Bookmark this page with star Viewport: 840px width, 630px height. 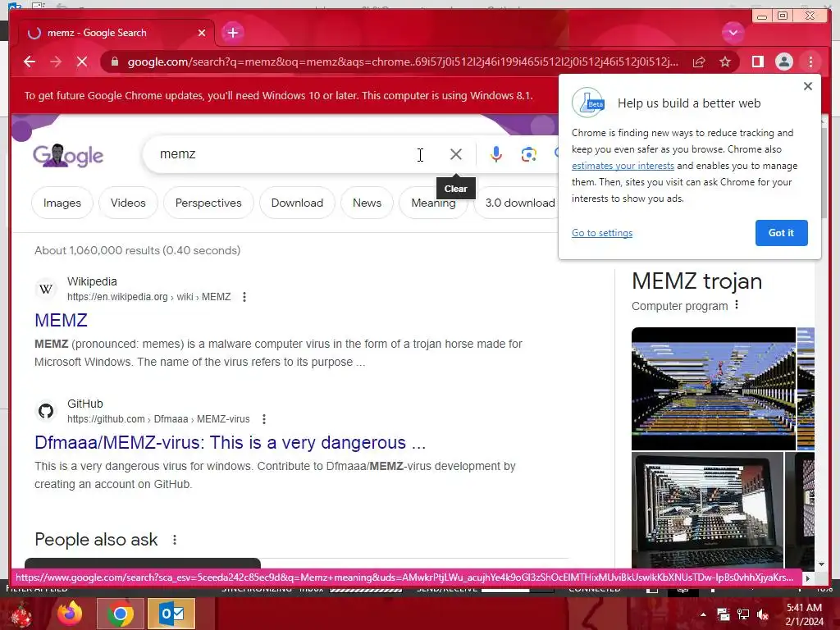[x=725, y=62]
